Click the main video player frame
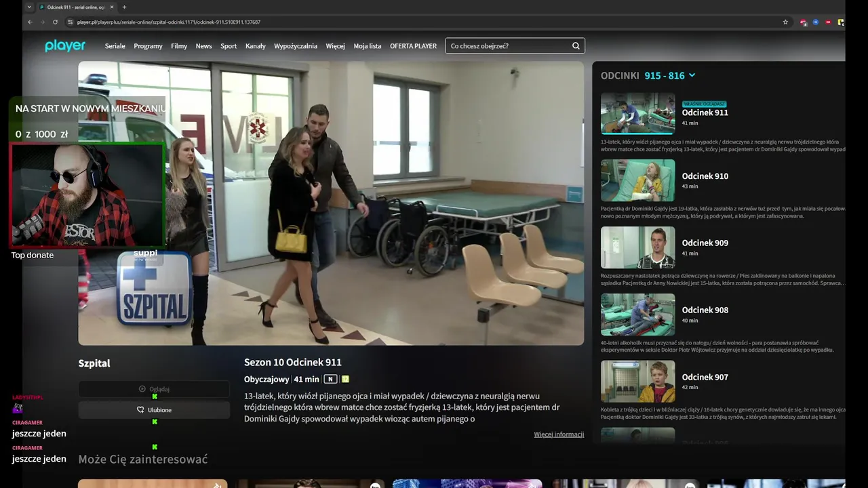This screenshot has height=488, width=868. (331, 203)
